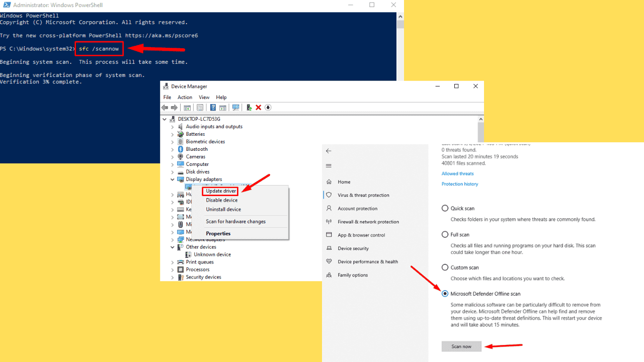This screenshot has height=362, width=644.
Task: Open the File menu in Device Manager
Action: coord(167,98)
